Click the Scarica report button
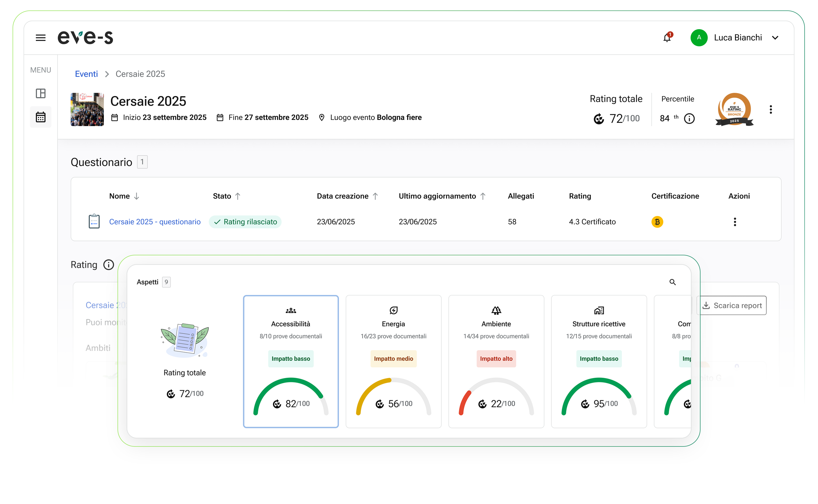Viewport: 818px width, 504px height. point(731,305)
